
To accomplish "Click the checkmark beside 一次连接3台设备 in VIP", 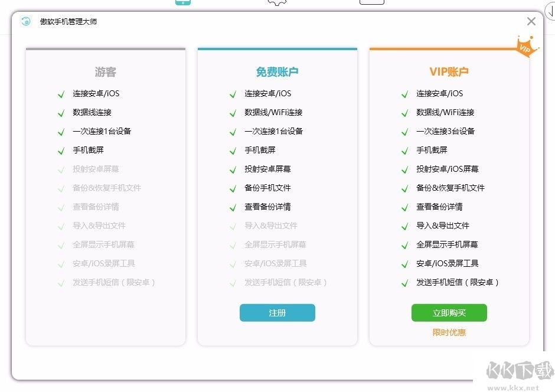I will click(405, 131).
